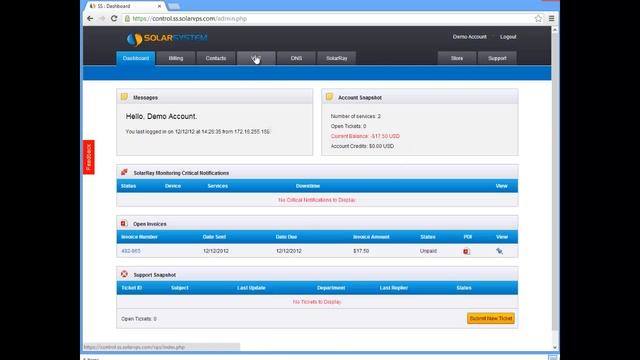This screenshot has width=640, height=360.
Task: Open the Chrome menu icon
Action: point(551,18)
